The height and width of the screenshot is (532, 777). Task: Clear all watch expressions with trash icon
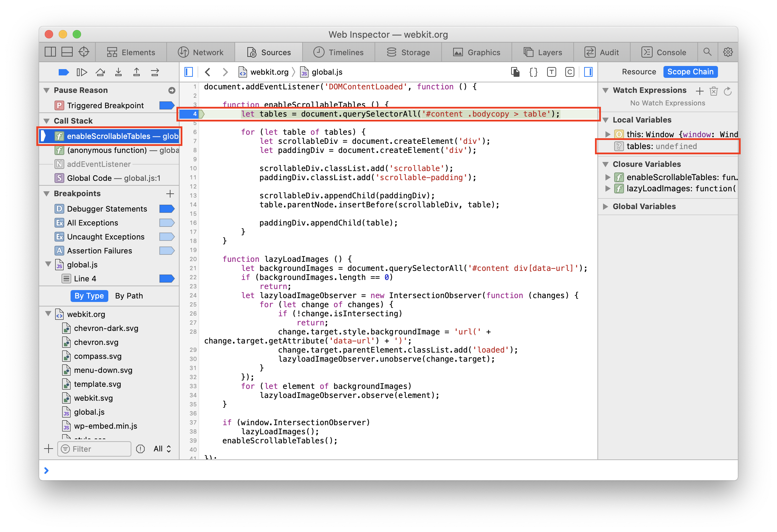713,91
